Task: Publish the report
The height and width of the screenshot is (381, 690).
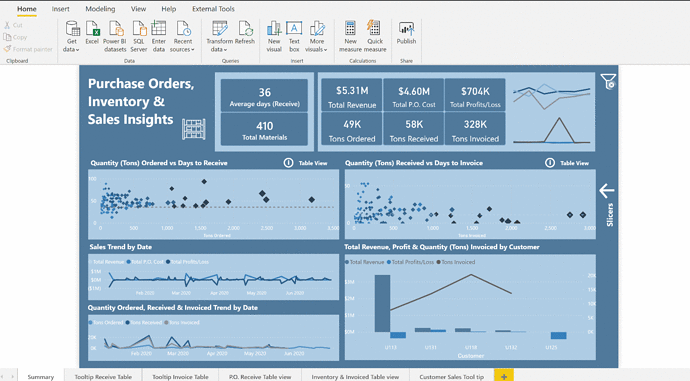Action: [x=406, y=33]
